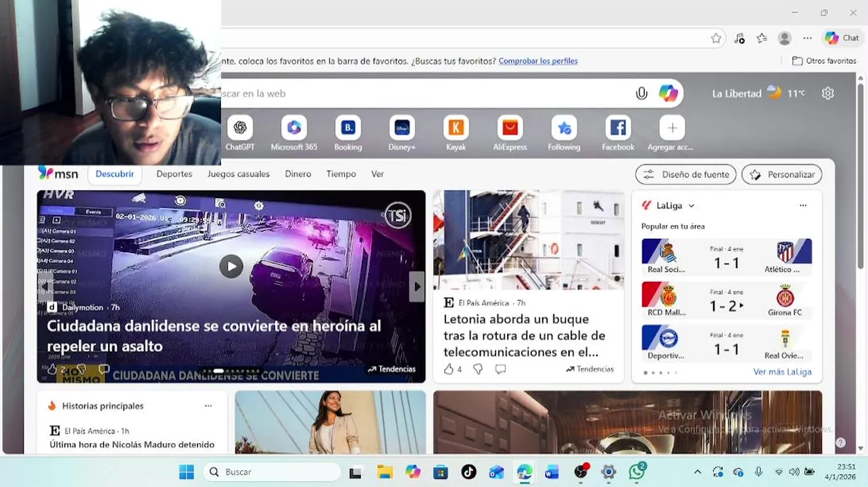Open La Libertad weather widget
Image resolution: width=868 pixels, height=487 pixels.
(758, 93)
